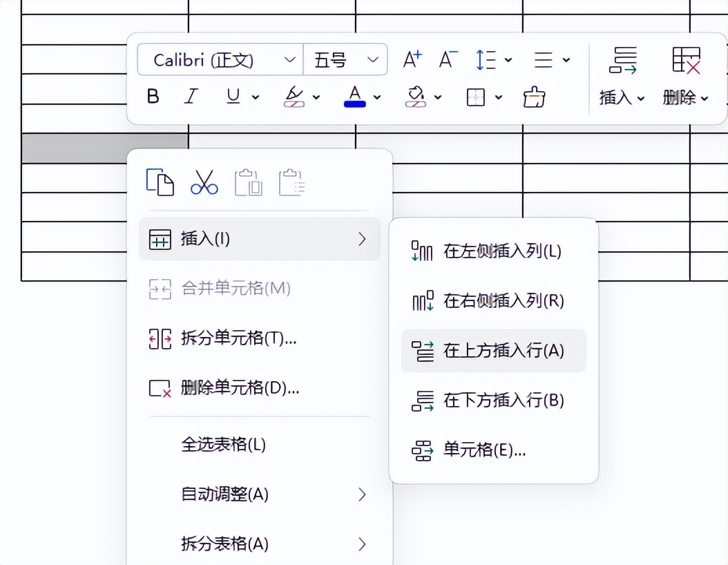This screenshot has height=565, width=728.
Task: Click the borders grid icon
Action: pyautogui.click(x=476, y=97)
